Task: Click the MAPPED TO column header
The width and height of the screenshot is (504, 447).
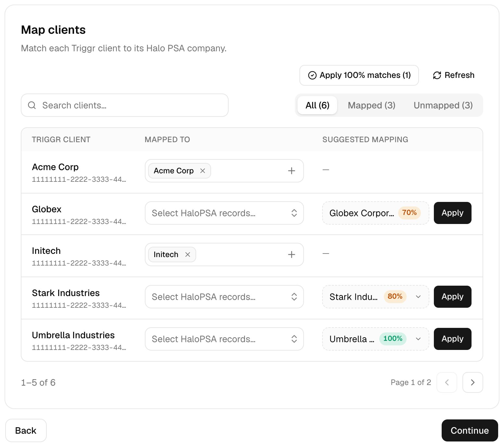Action: click(x=167, y=140)
